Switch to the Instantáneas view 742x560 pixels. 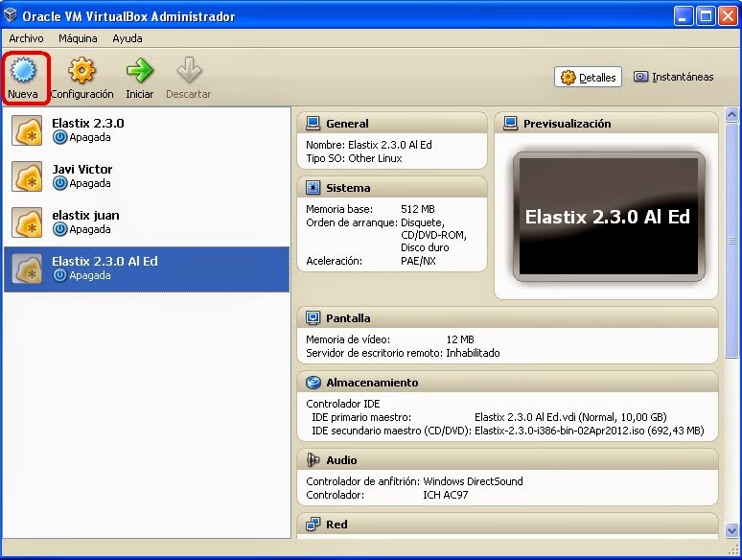pos(673,77)
